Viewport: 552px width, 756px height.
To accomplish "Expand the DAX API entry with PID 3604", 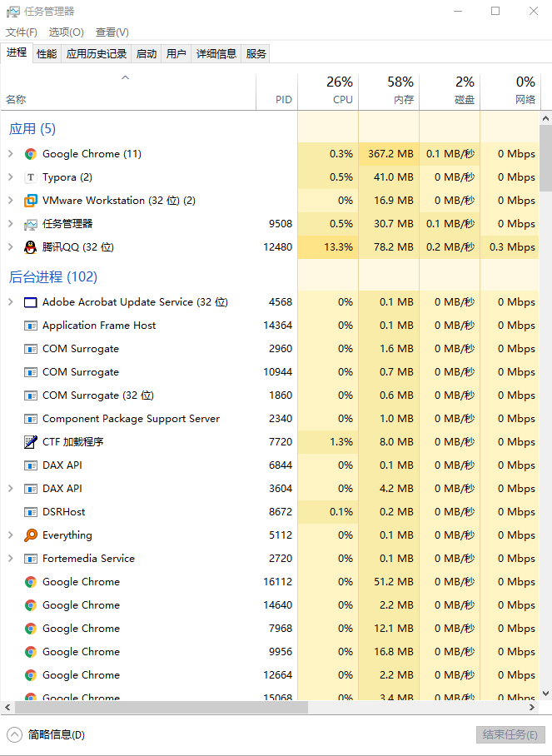I will click(11, 489).
